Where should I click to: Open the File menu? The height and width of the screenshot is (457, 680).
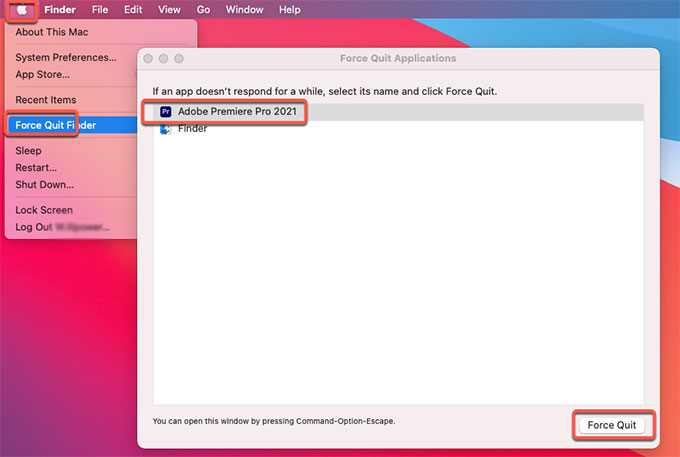(100, 10)
